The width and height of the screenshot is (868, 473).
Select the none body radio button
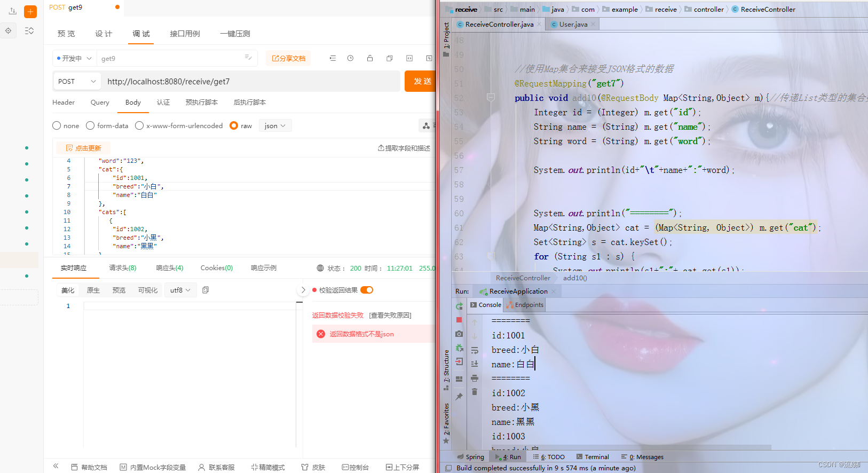tap(57, 125)
